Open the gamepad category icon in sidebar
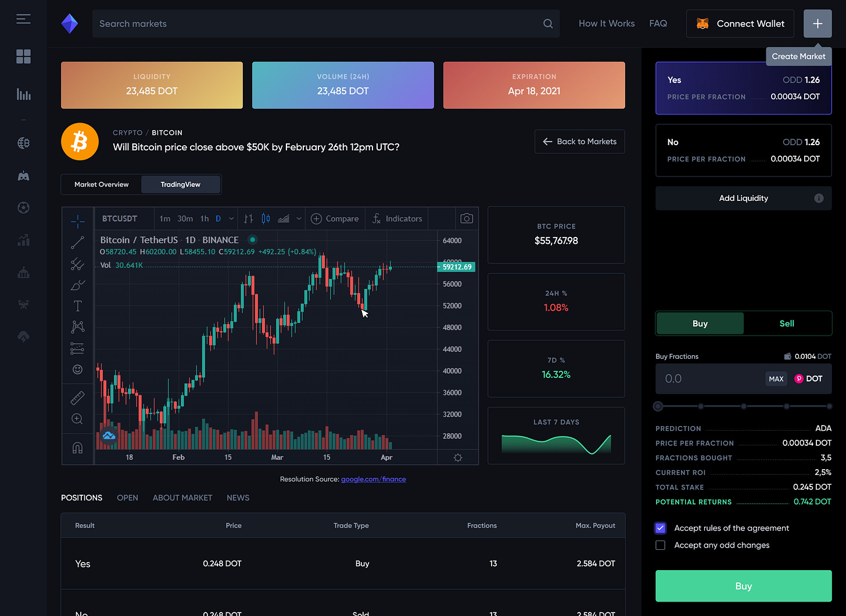846x616 pixels. [23, 176]
